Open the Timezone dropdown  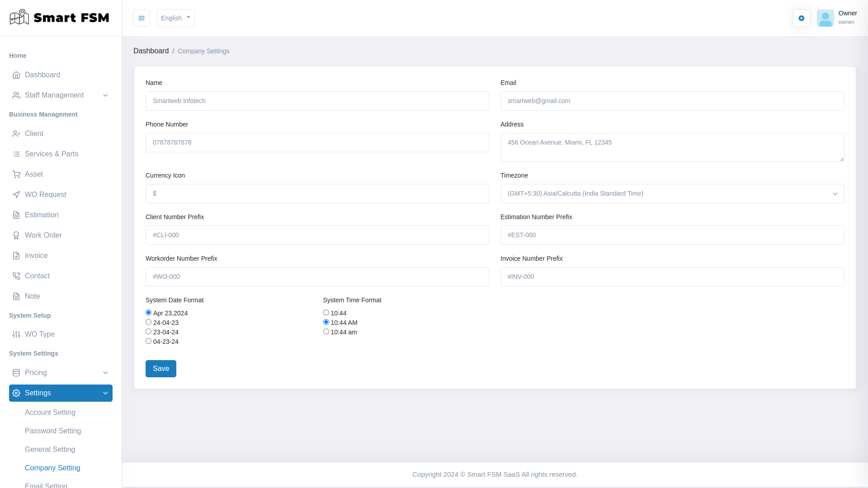point(672,193)
